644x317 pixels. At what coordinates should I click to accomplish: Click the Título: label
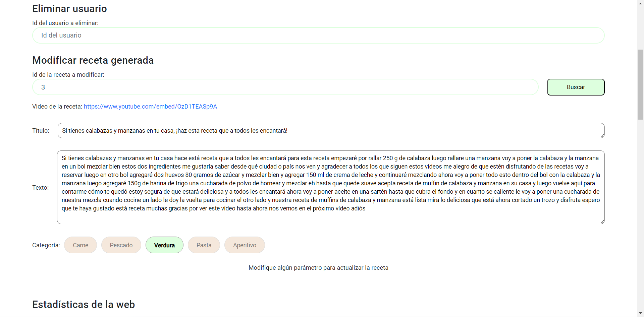(x=41, y=131)
